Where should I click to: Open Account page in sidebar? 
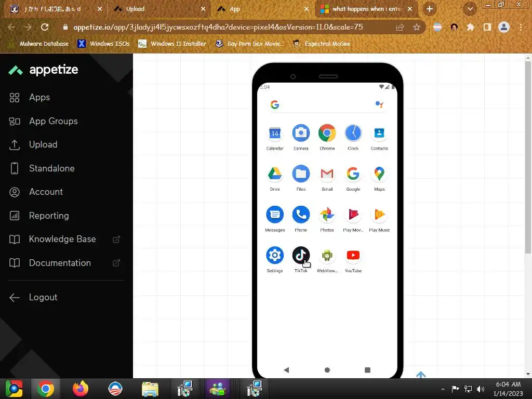(x=36, y=192)
